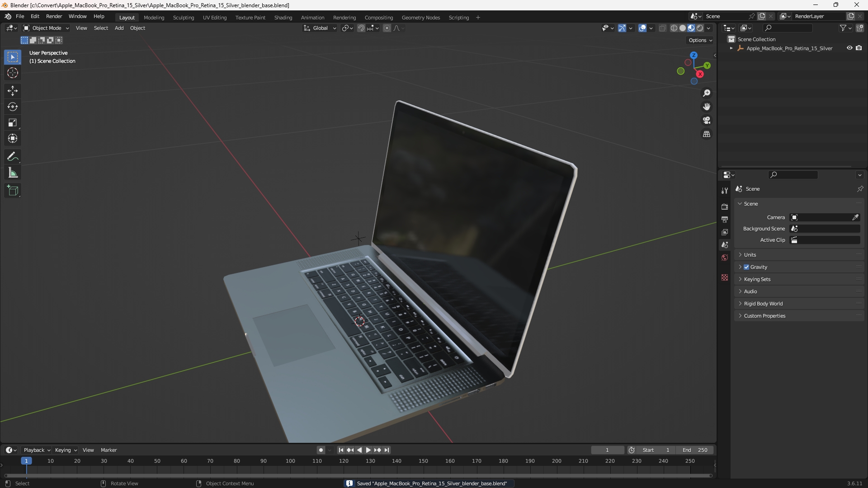This screenshot has height=488, width=868.
Task: Open the Object Mode dropdown
Action: point(46,28)
